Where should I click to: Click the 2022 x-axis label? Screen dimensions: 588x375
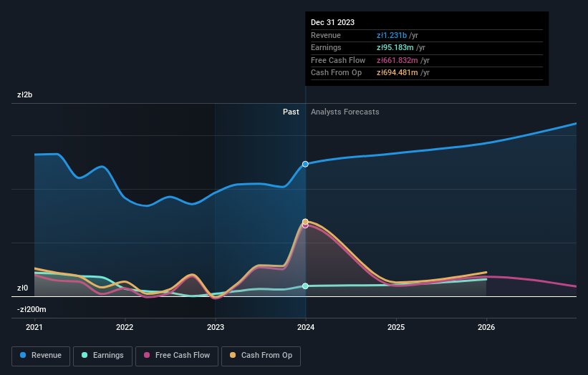click(125, 327)
